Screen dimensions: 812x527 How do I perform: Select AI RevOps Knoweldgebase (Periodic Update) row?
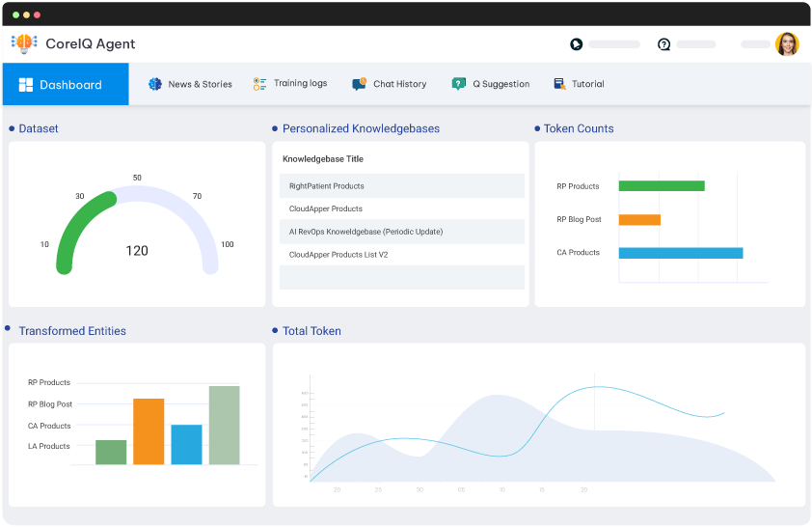pyautogui.click(x=402, y=232)
